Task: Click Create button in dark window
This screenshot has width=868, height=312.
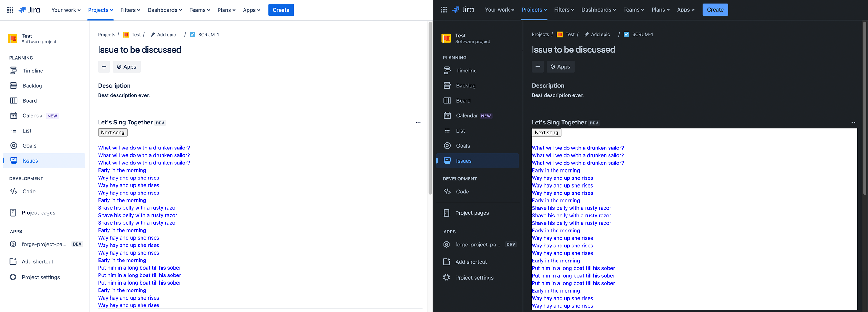Action: click(715, 10)
